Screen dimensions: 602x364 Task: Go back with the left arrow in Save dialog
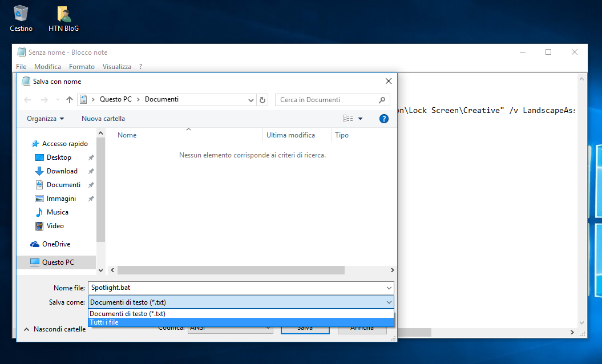coord(27,100)
